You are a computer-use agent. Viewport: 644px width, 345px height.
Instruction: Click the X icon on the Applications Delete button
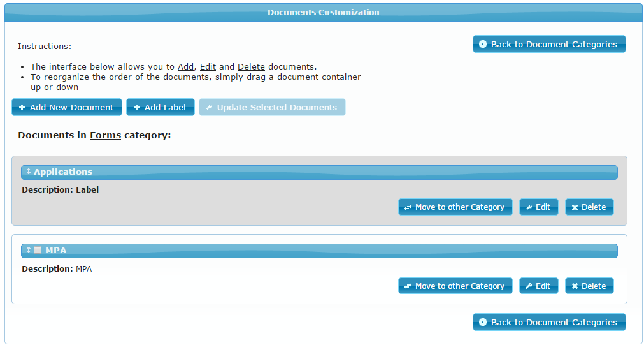point(575,207)
